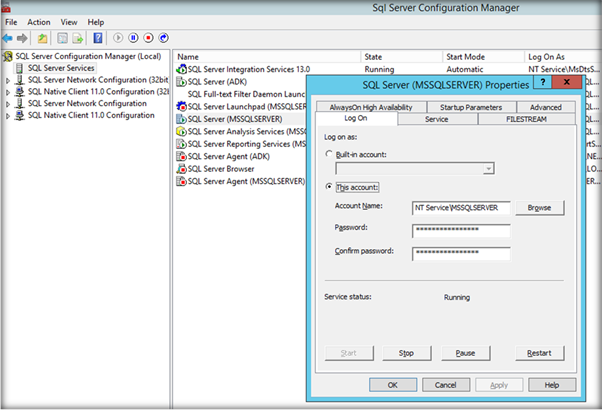602x410 pixels.
Task: Click the Account Name input field
Action: tap(461, 208)
